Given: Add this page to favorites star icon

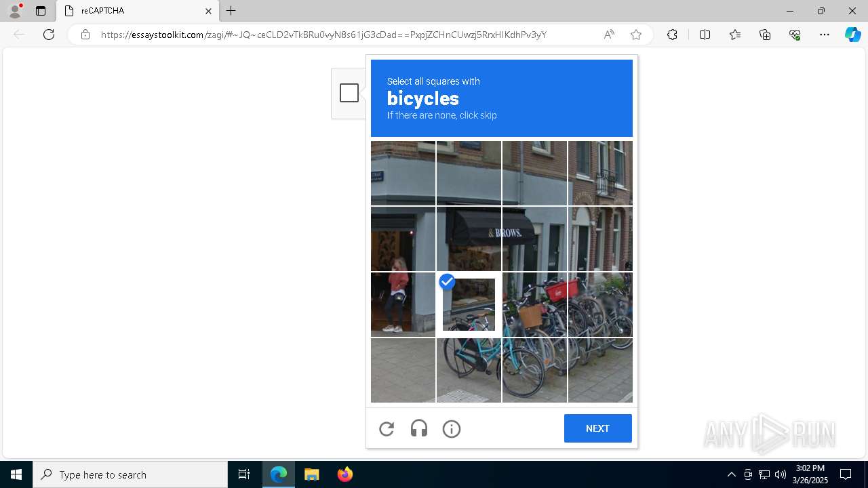Looking at the screenshot, I should [x=636, y=35].
